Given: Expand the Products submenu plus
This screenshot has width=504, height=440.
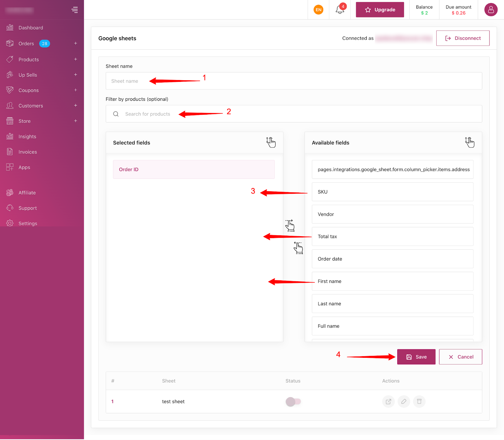Looking at the screenshot, I should pos(76,59).
